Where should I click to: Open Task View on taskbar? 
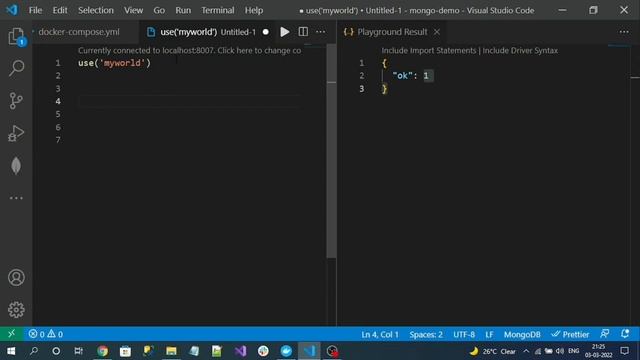pos(78,351)
